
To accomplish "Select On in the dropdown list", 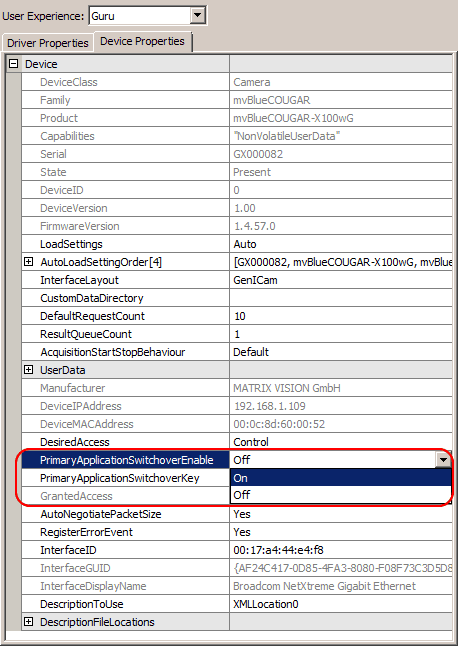I will coord(341,478).
